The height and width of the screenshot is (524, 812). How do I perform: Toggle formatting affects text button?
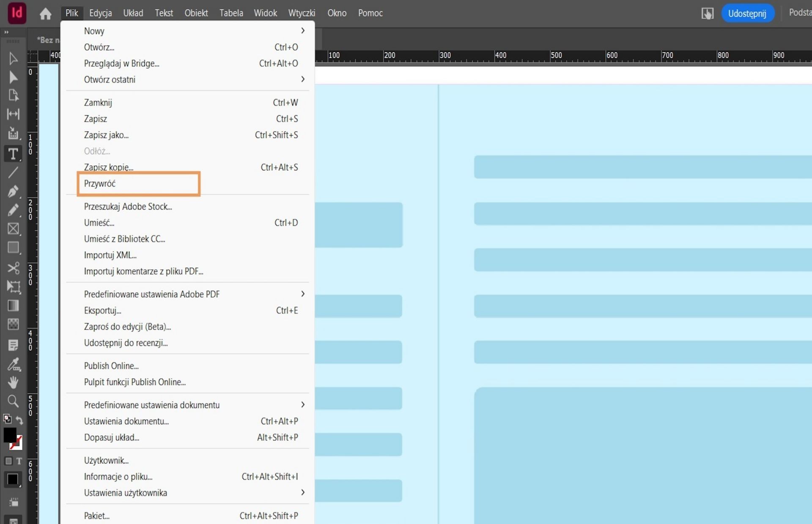pos(19,461)
